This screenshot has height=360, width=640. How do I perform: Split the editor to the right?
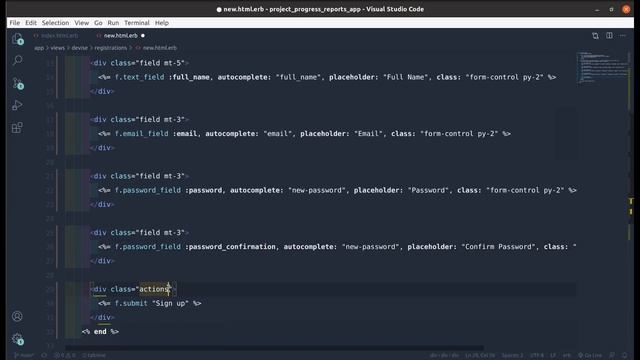click(x=609, y=36)
